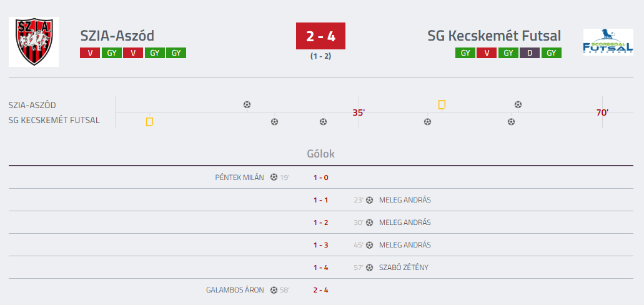The width and height of the screenshot is (644, 305).
Task: Click SG Kecskemét's yellow card on the timeline
Action: click(149, 121)
